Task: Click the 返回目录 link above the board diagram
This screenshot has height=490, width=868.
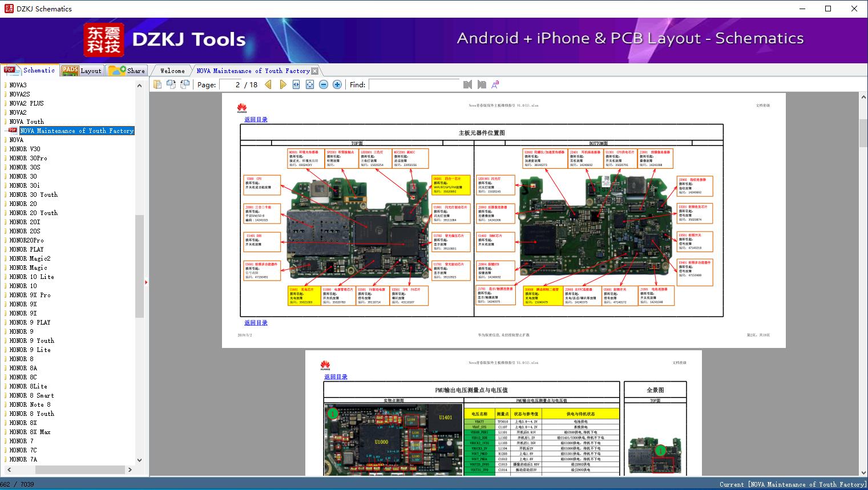Action: click(x=256, y=120)
